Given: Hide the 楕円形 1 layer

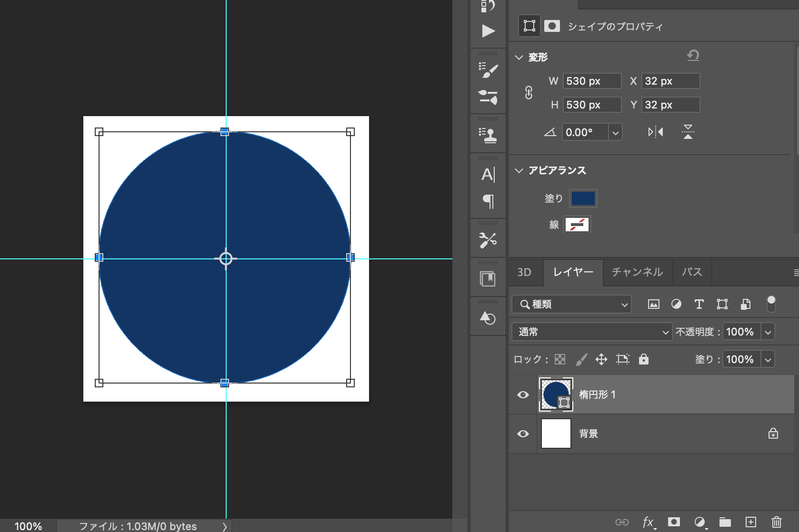Looking at the screenshot, I should coord(523,394).
